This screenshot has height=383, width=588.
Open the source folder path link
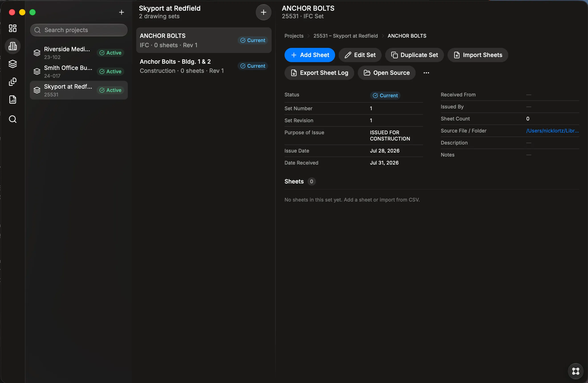coord(552,131)
